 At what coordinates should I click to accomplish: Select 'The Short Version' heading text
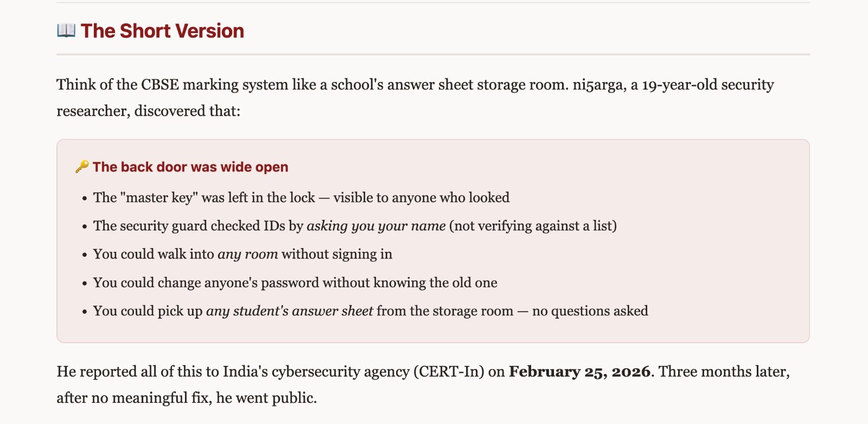click(x=162, y=31)
